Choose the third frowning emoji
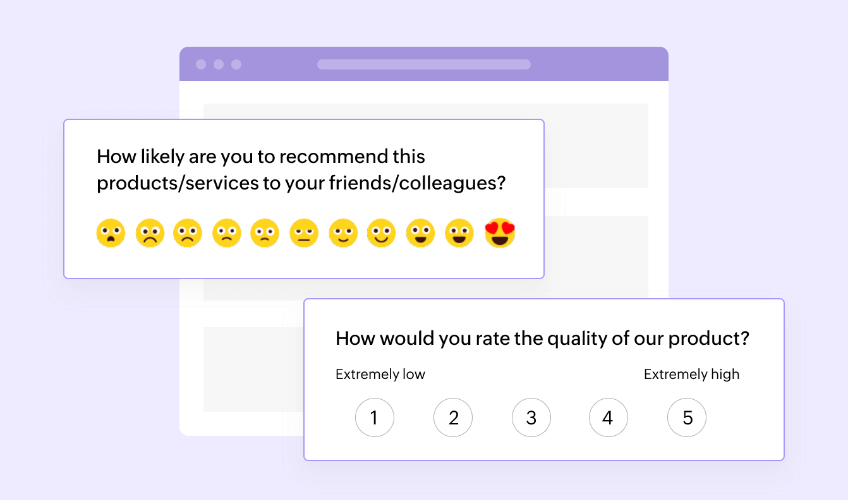This screenshot has width=848, height=504. [188, 233]
